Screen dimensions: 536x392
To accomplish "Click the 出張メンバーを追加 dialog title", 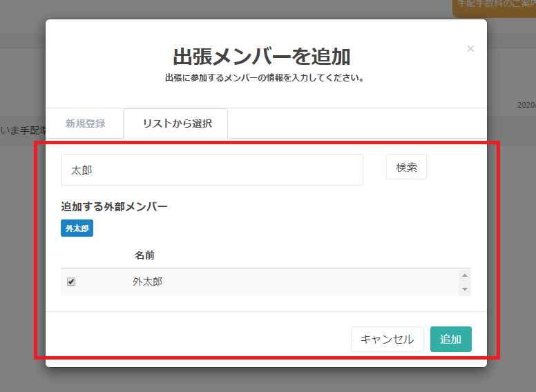I will [261, 56].
